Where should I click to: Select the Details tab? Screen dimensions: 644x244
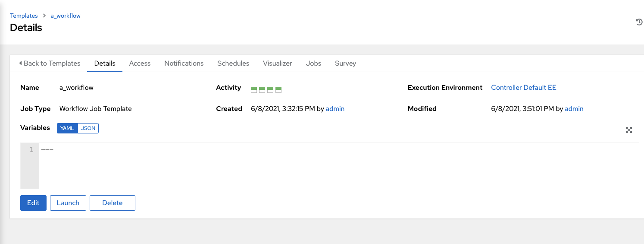point(105,63)
